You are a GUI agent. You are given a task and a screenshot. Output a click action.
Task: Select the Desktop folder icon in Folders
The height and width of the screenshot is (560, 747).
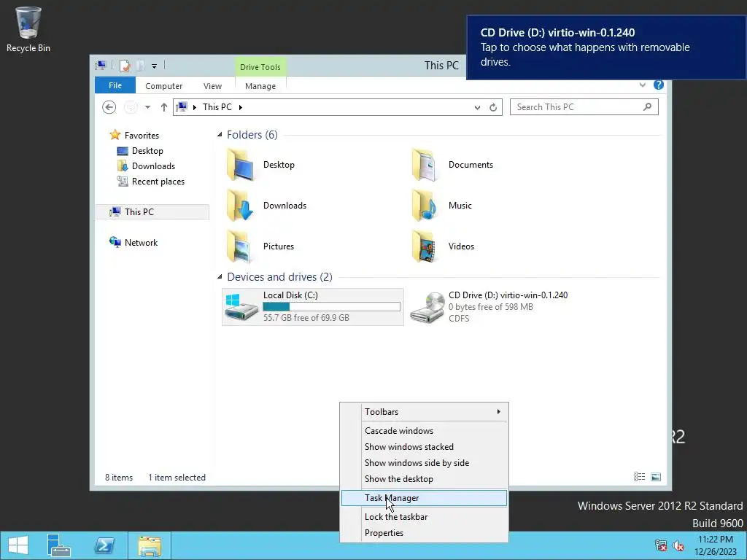pyautogui.click(x=239, y=165)
